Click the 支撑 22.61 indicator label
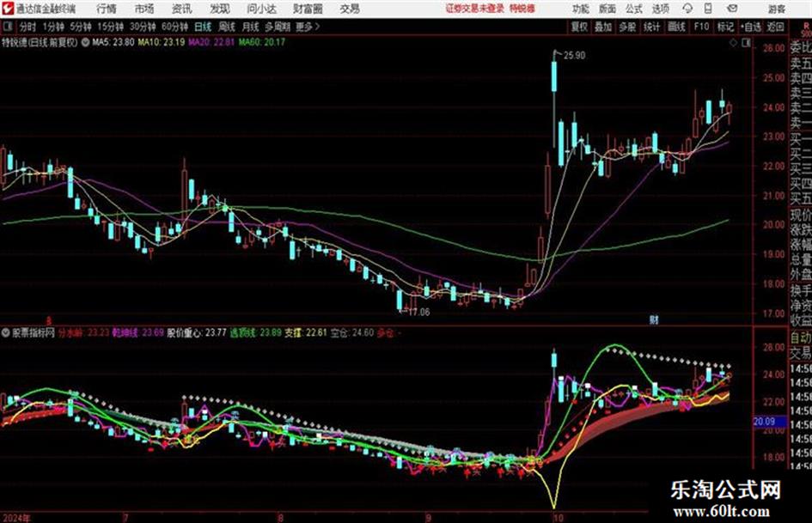 point(306,333)
